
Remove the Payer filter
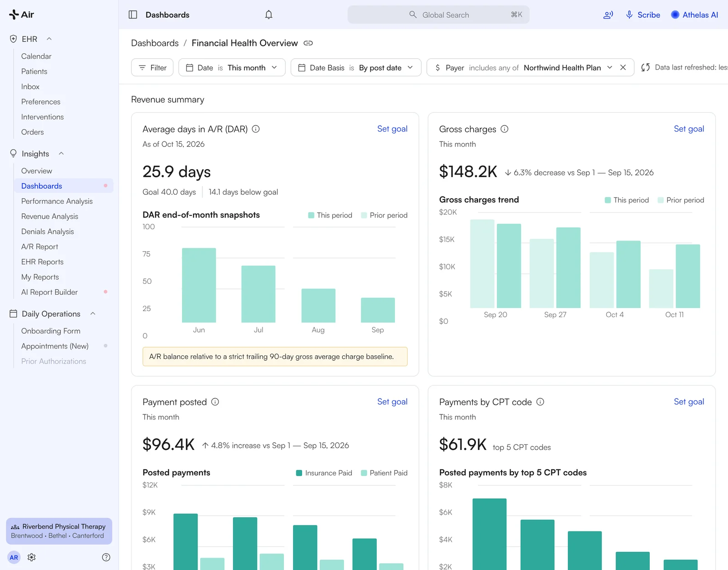[623, 67]
